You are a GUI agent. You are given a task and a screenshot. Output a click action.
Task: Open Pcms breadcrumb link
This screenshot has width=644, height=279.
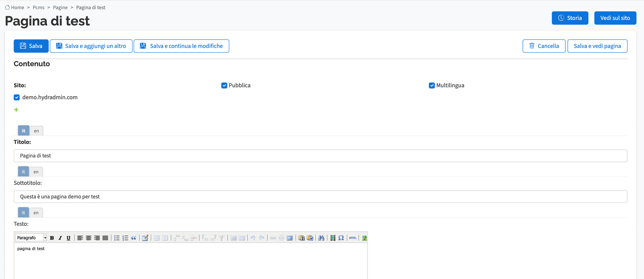tap(39, 8)
